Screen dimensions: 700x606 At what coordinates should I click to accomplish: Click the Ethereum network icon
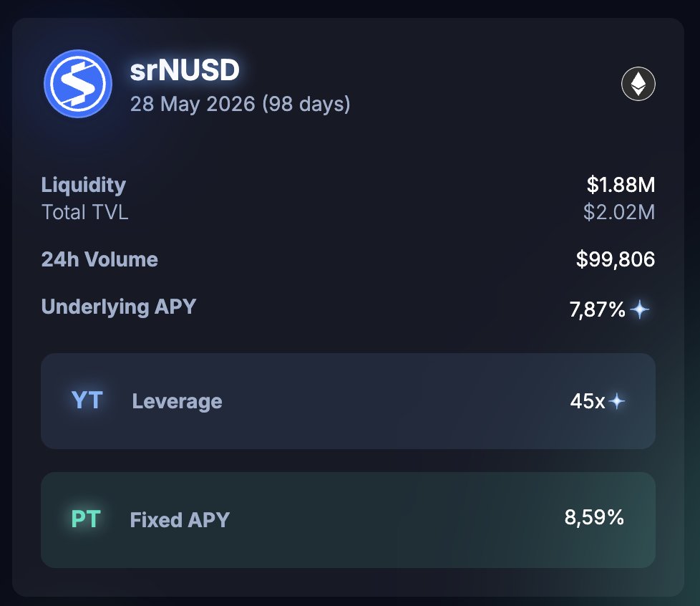(x=638, y=84)
